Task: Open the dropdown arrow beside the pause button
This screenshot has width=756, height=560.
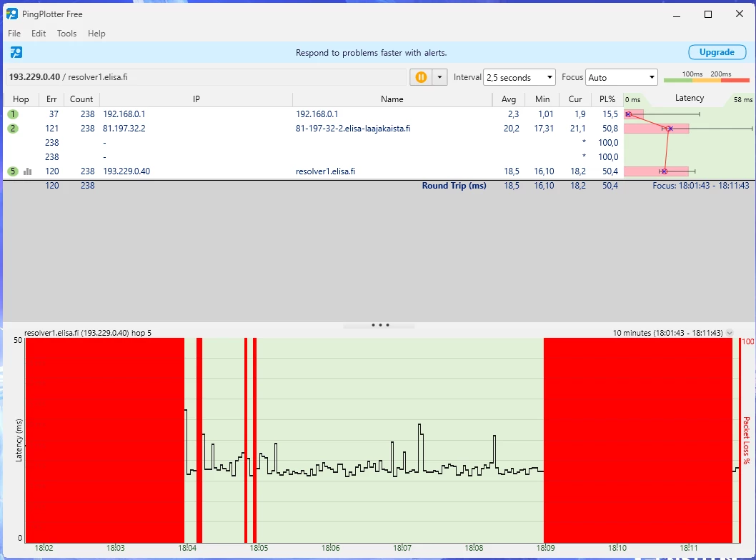Action: pyautogui.click(x=439, y=77)
